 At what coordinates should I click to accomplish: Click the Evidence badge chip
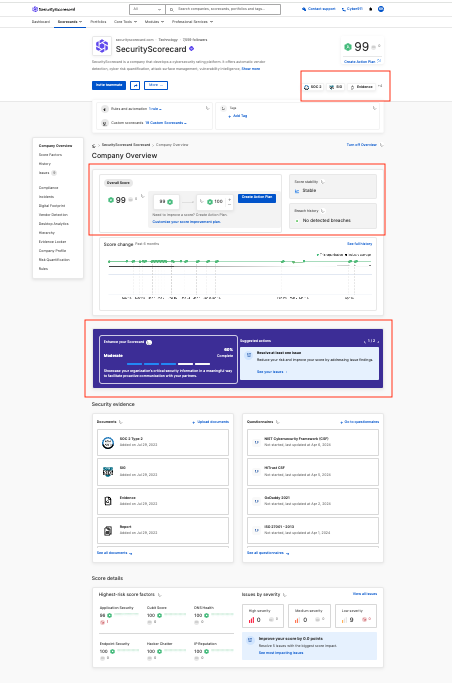tap(361, 87)
